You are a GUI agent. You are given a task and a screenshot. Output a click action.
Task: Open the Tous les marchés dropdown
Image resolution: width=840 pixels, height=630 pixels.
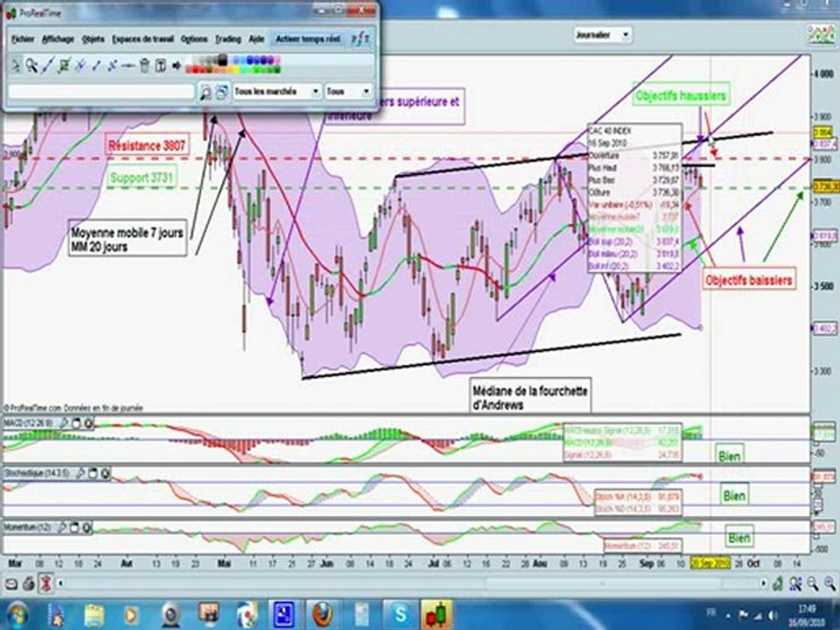pyautogui.click(x=277, y=92)
